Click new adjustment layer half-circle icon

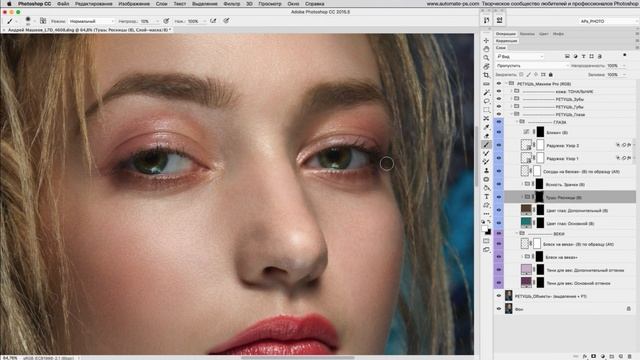coord(602,356)
